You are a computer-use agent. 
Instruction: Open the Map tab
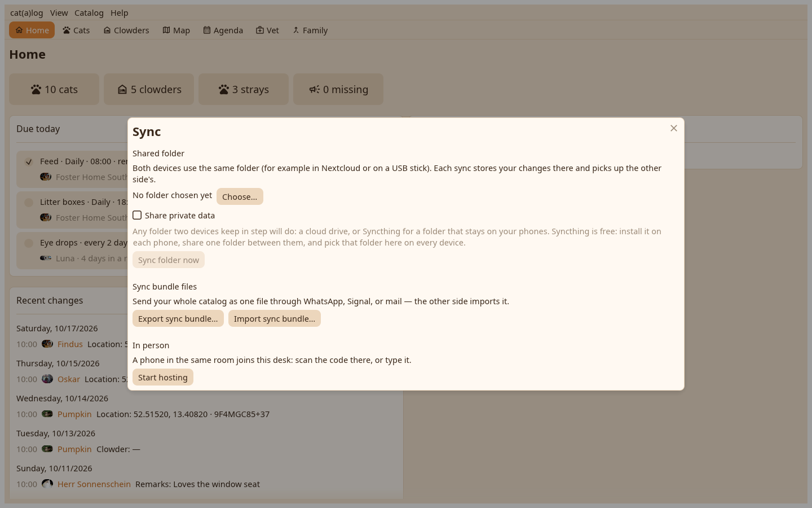(x=176, y=30)
